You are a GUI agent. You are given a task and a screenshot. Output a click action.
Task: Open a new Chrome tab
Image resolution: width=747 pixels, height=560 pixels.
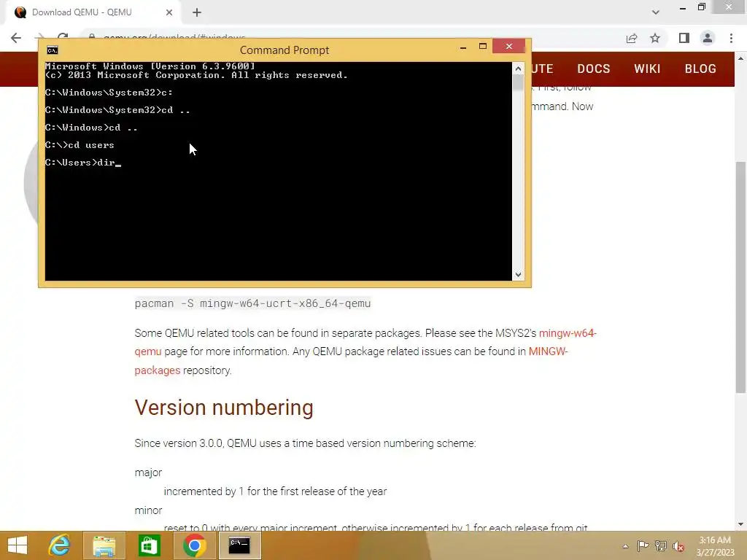tap(197, 12)
